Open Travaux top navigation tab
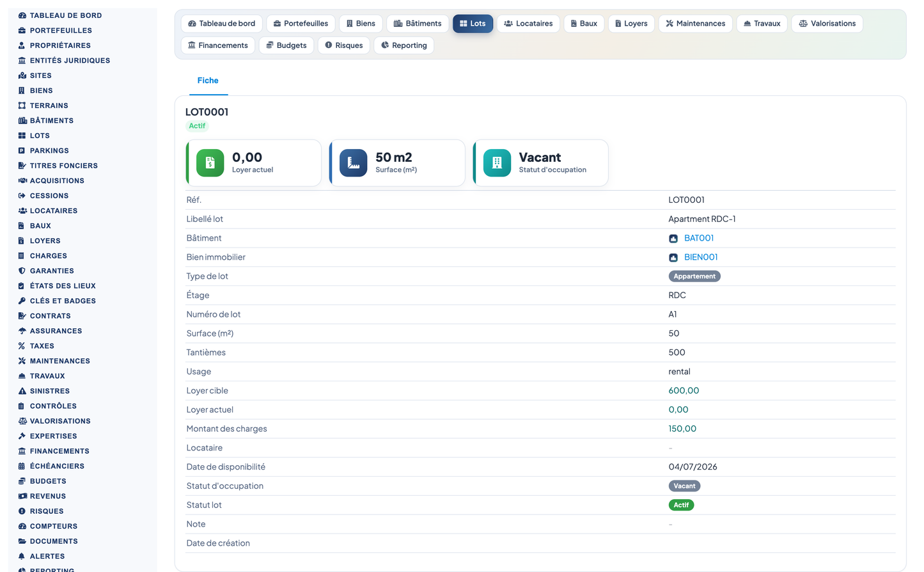Screen dimensions: 924x572 tap(762, 24)
